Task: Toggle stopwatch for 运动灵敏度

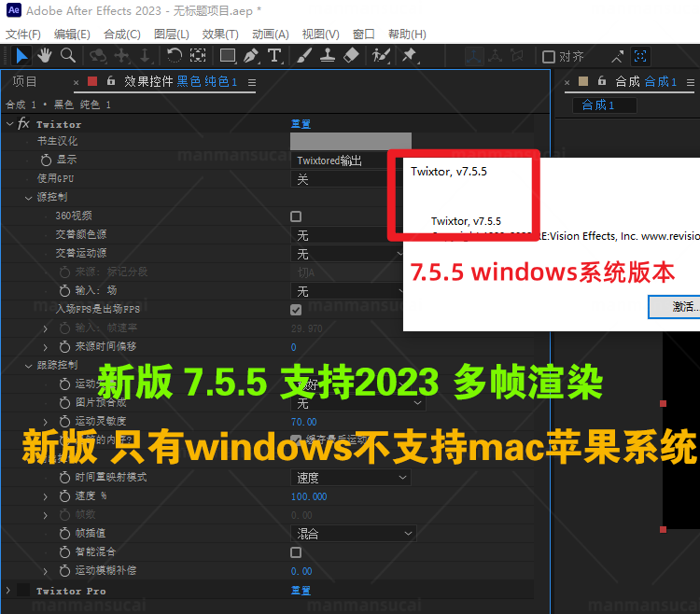Action: tap(64, 421)
